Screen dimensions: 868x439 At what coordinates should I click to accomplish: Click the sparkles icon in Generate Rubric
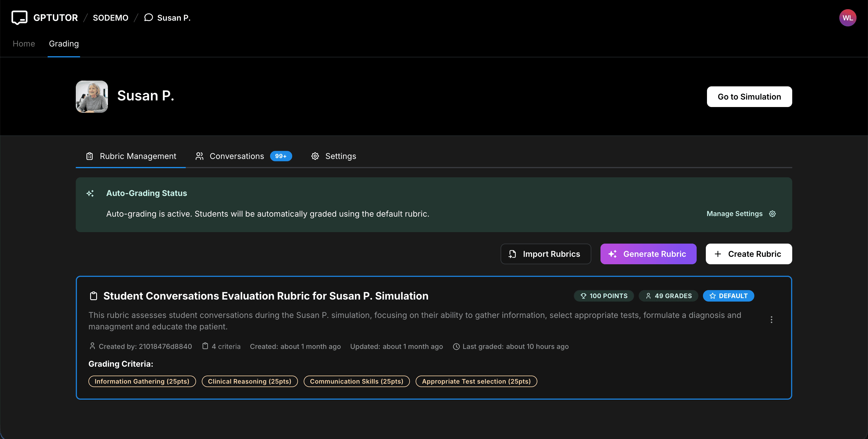pyautogui.click(x=613, y=254)
